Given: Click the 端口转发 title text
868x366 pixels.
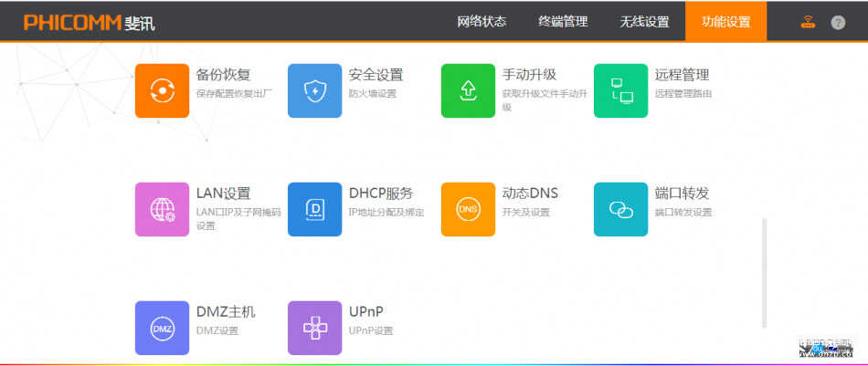Looking at the screenshot, I should point(682,193).
